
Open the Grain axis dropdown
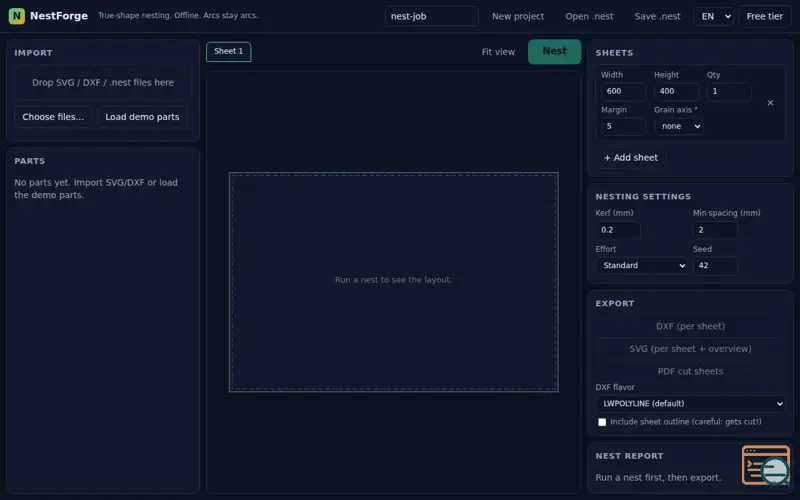pyautogui.click(x=678, y=126)
